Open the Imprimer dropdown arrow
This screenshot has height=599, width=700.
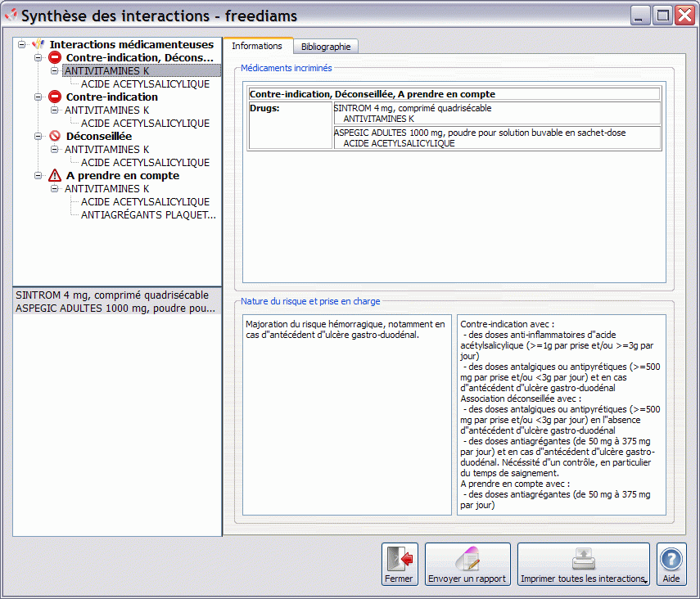(x=645, y=581)
